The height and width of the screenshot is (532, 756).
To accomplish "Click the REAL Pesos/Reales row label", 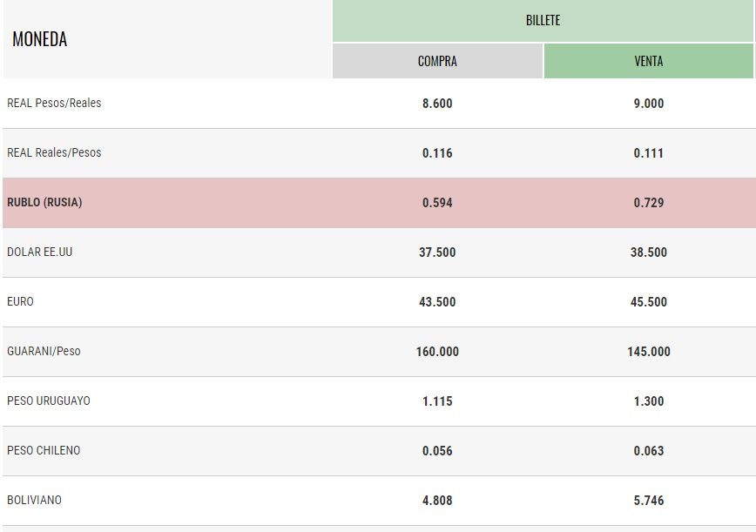I will (54, 103).
